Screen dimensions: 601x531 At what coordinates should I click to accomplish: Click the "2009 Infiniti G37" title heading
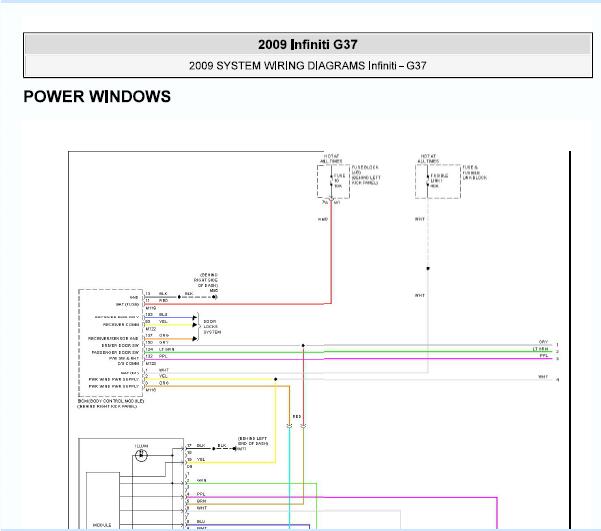click(307, 44)
